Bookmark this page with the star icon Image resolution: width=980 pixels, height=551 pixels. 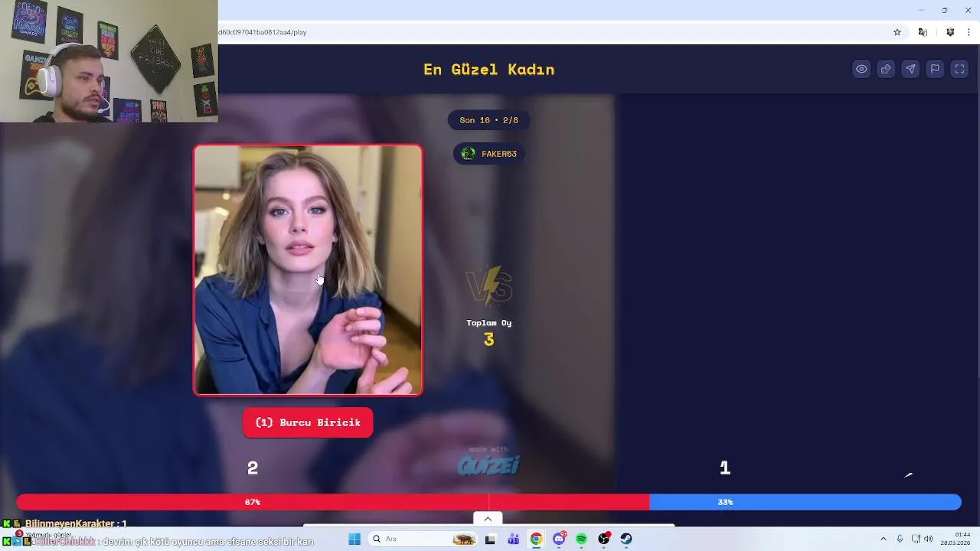[x=897, y=32]
